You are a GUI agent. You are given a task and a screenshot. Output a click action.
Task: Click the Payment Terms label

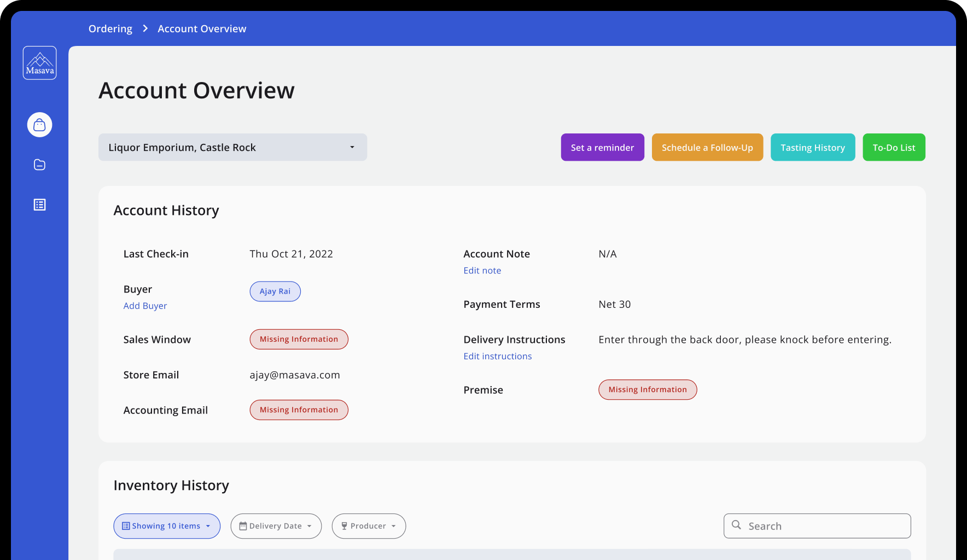coord(502,304)
